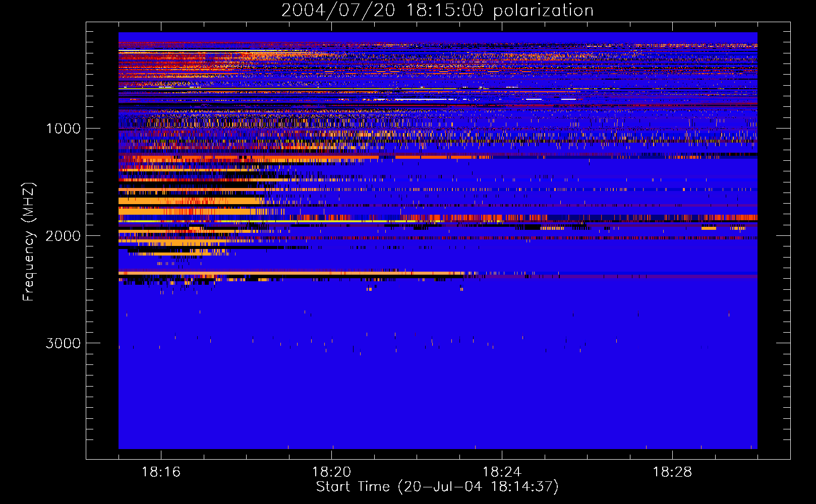This screenshot has width=816, height=504.
Task: Click the plot title "2004/07/20 18:15:00 polarization"
Action: (437, 11)
